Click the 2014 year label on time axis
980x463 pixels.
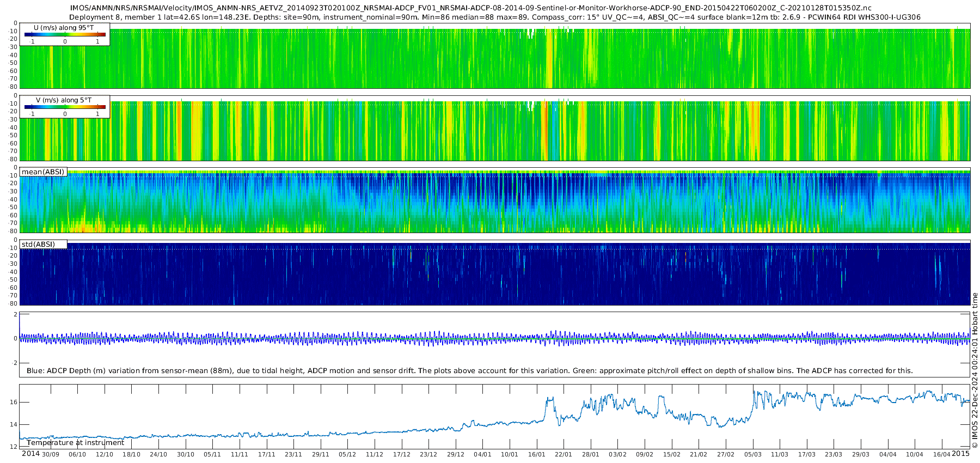[x=30, y=454]
